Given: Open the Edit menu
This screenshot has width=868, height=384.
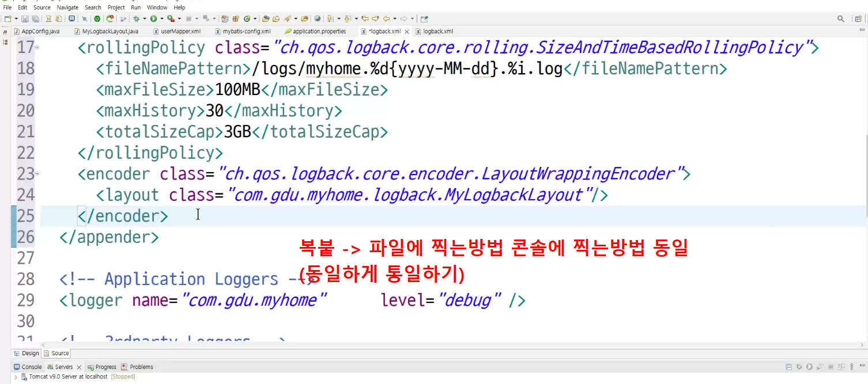Looking at the screenshot, I should [x=22, y=7].
